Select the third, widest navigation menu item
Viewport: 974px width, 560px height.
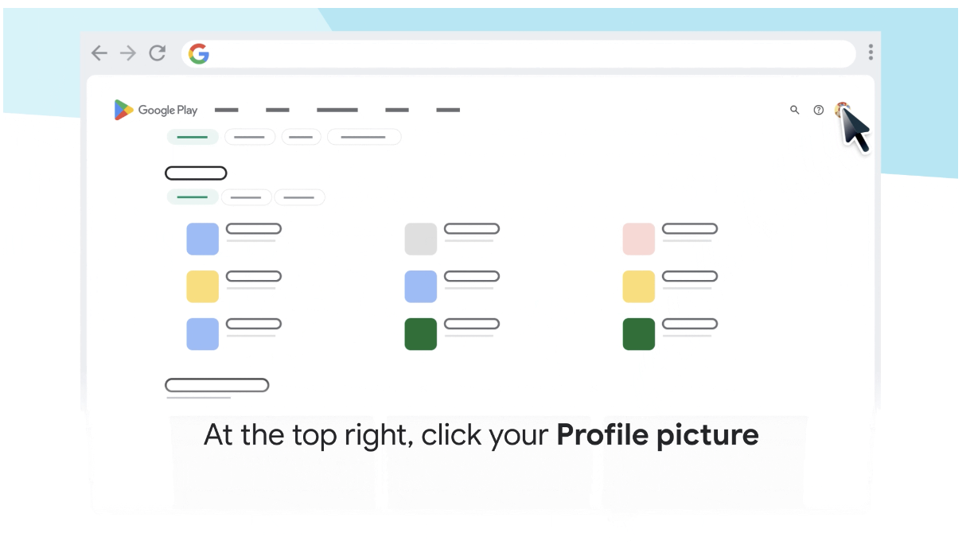pos(337,110)
